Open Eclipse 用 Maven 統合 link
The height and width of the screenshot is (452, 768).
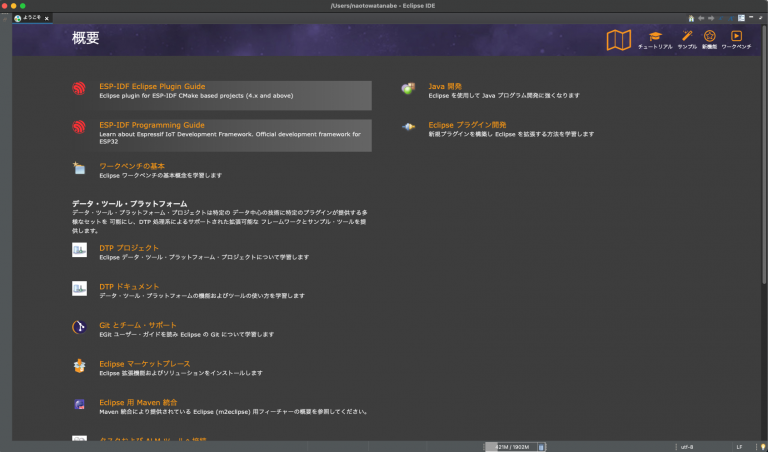pyautogui.click(x=138, y=403)
